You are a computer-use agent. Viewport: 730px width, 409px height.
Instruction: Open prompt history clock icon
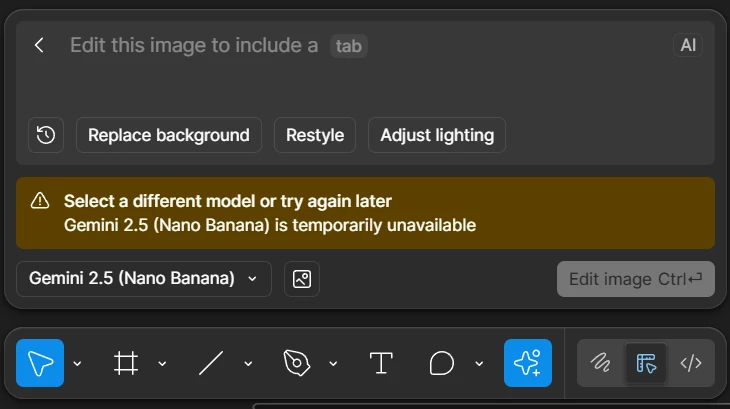pyautogui.click(x=46, y=135)
